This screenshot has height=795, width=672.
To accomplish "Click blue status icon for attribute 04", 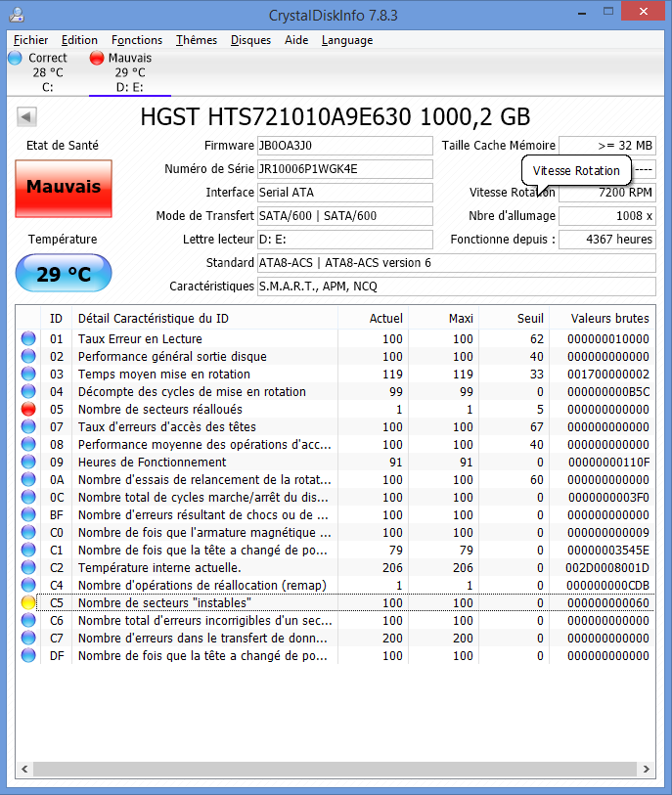I will coord(28,391).
